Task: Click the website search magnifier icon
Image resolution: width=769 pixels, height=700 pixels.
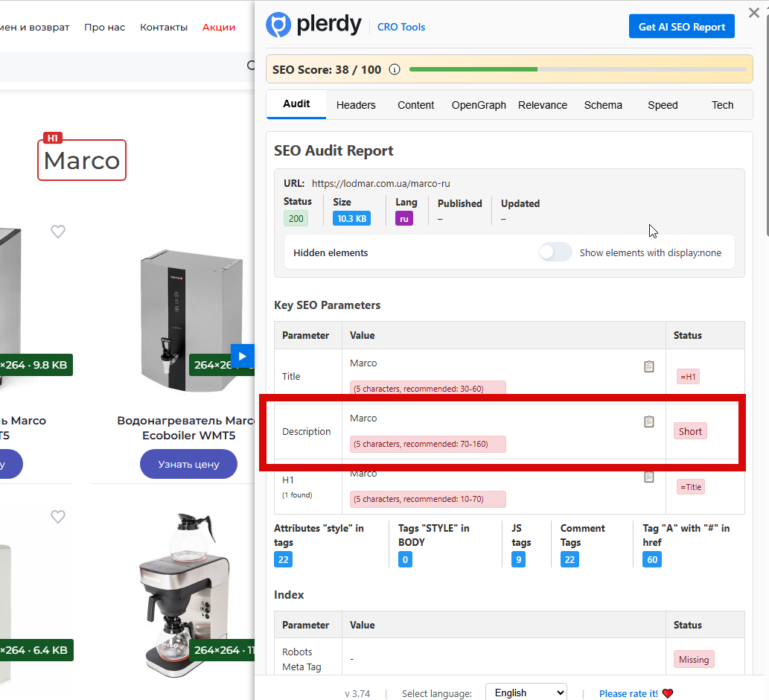Action: point(251,66)
